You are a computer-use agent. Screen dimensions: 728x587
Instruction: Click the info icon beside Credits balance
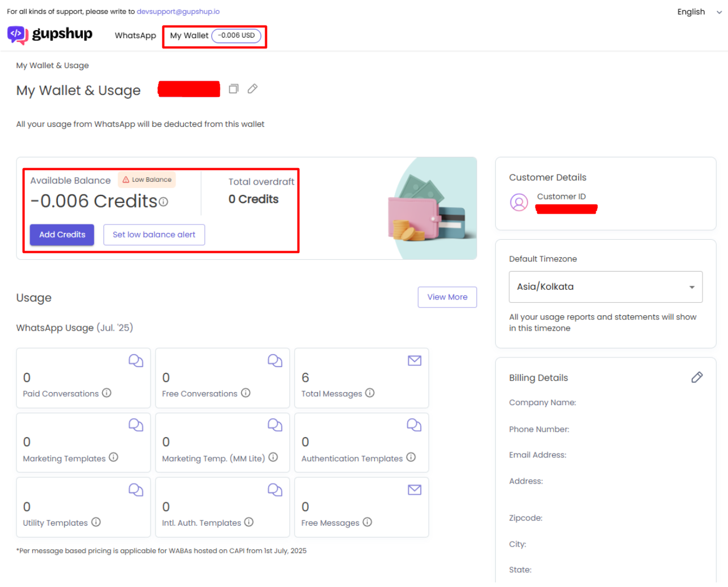click(x=164, y=202)
